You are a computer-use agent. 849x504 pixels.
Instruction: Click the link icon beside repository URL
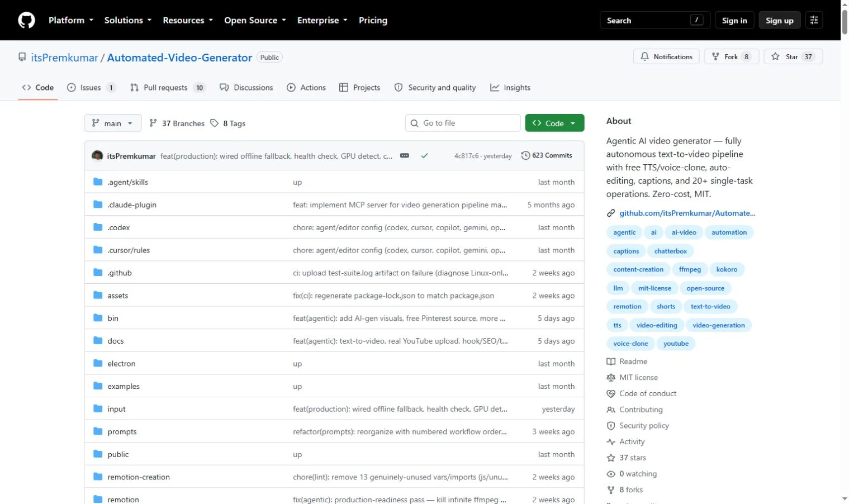tap(611, 213)
